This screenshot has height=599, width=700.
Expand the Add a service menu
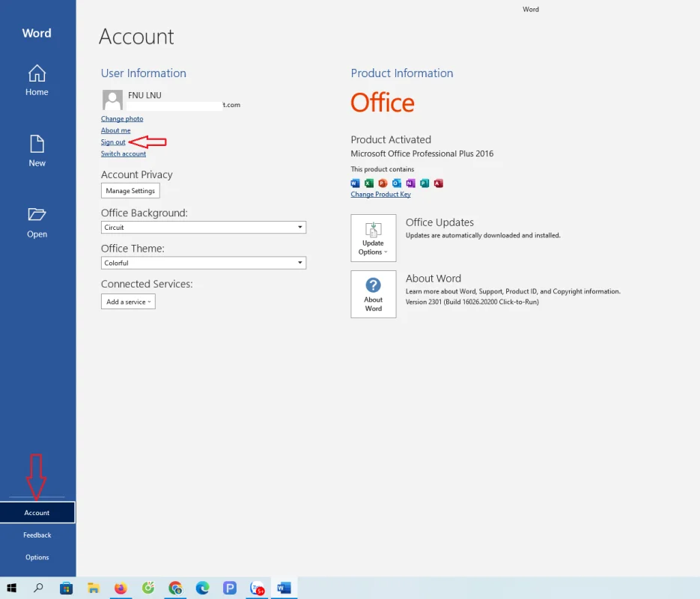[x=127, y=301]
